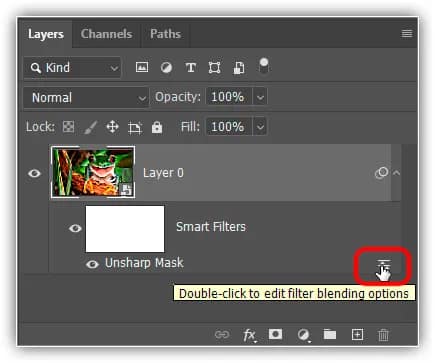Switch to the Channels tab
The height and width of the screenshot is (363, 435).
coord(106,34)
